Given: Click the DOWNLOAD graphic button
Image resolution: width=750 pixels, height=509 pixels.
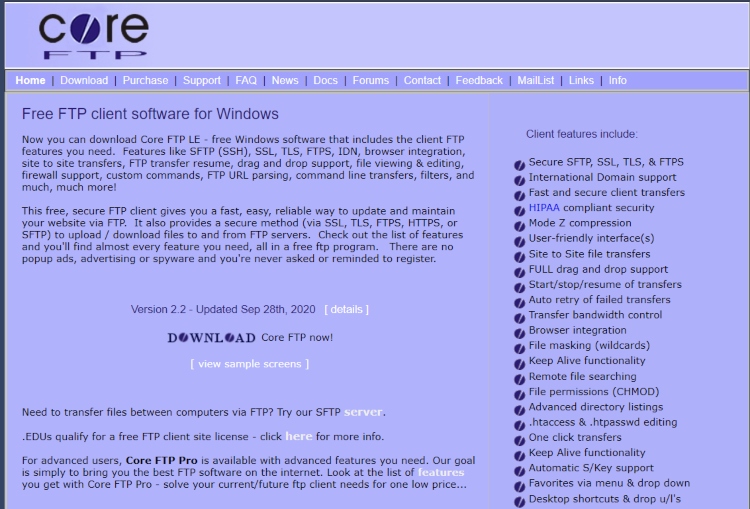Looking at the screenshot, I should (x=211, y=338).
